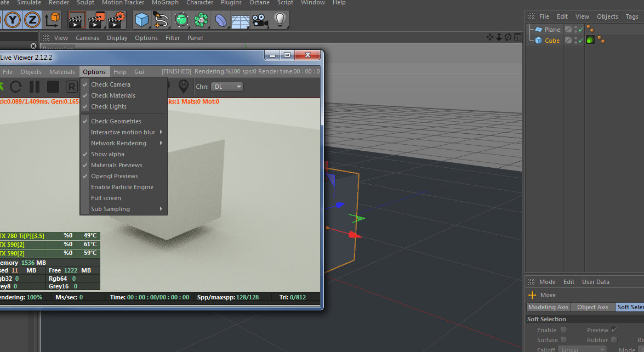Click Render to Picture Viewer icon
644x352 pixels.
[96, 20]
